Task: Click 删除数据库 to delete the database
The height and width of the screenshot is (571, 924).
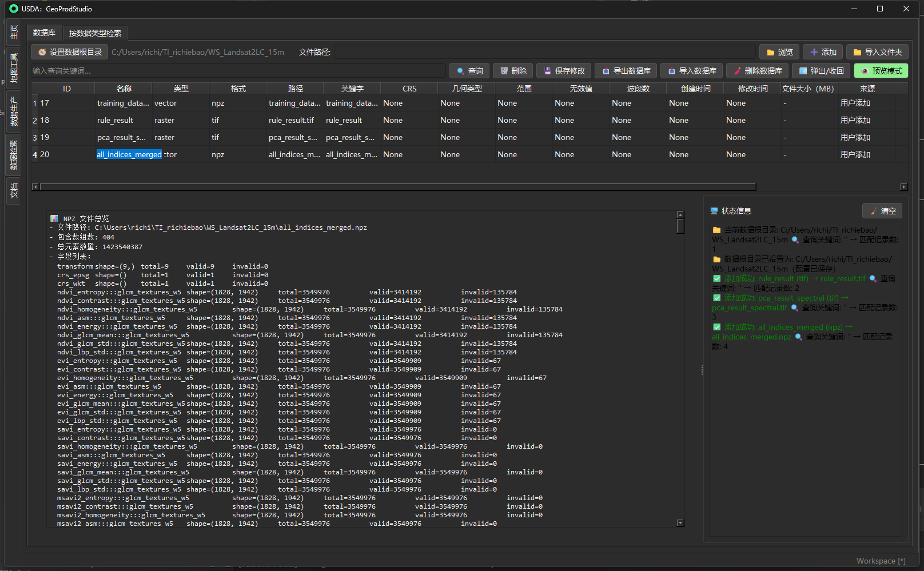Action: click(757, 71)
